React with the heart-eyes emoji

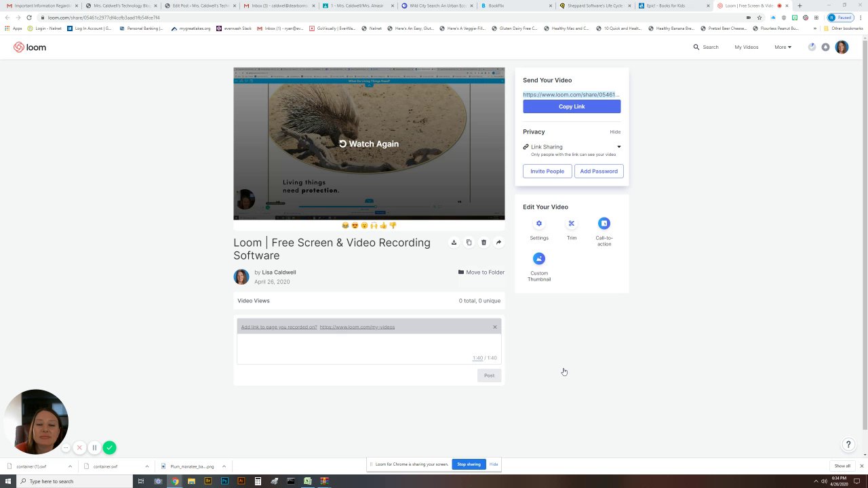pyautogui.click(x=355, y=226)
